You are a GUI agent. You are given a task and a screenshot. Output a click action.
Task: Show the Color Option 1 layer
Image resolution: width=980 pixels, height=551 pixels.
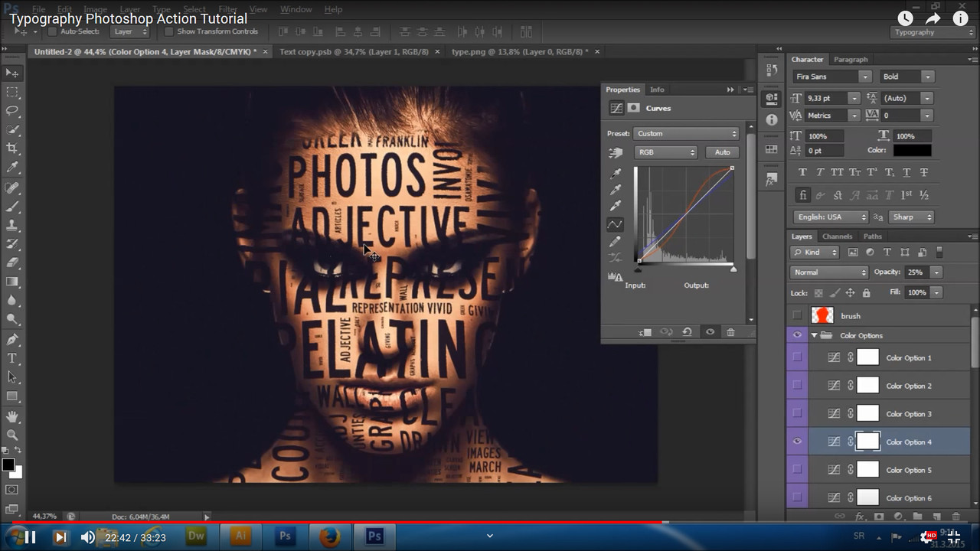coord(797,357)
